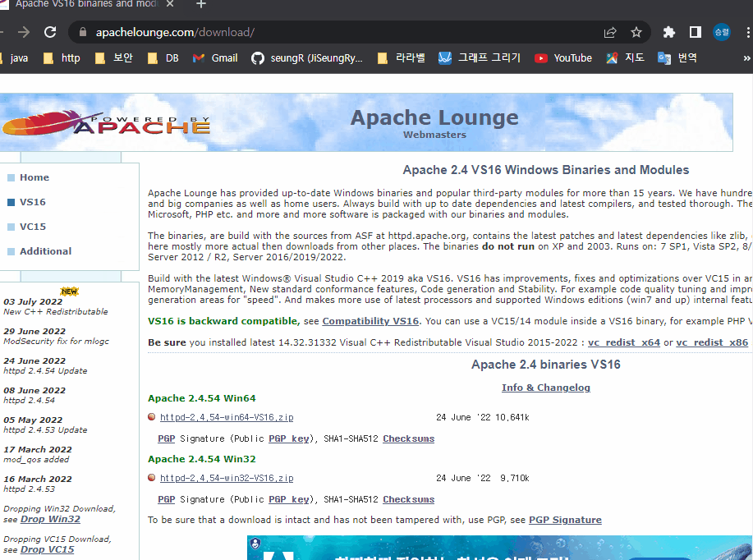Viewport: 753px width, 560px height.
Task: Download httpd-2.4.54-win64-VS16.zip
Action: (227, 417)
